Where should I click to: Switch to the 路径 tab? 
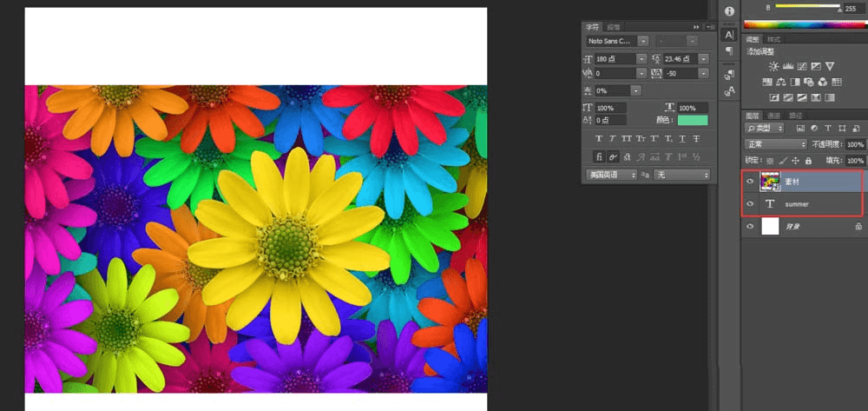[795, 116]
